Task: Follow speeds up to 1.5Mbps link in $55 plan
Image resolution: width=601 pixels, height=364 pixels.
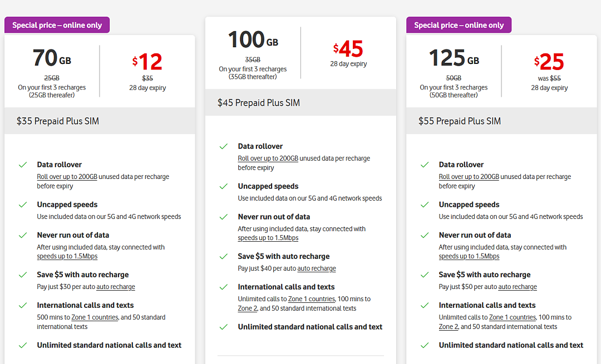Action: (469, 256)
